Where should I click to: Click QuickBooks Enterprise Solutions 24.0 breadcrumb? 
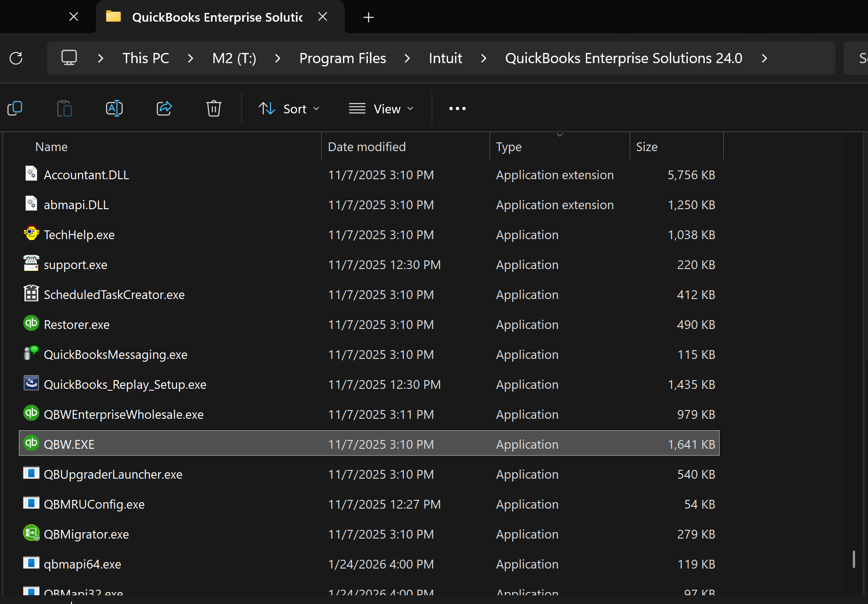(624, 59)
